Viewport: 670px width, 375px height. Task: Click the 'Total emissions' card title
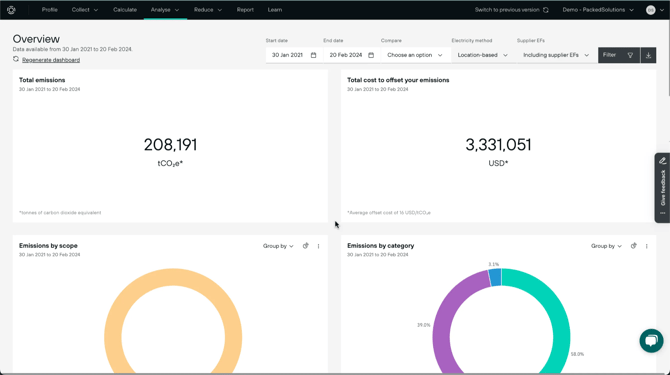(x=42, y=80)
